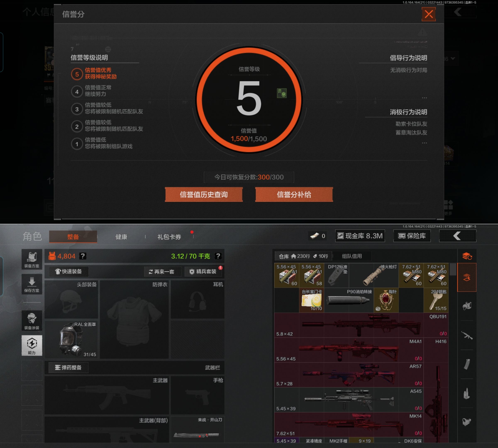This screenshot has width=498, height=448.
Task: Select reputation level 3 circle
Action: pos(77,109)
